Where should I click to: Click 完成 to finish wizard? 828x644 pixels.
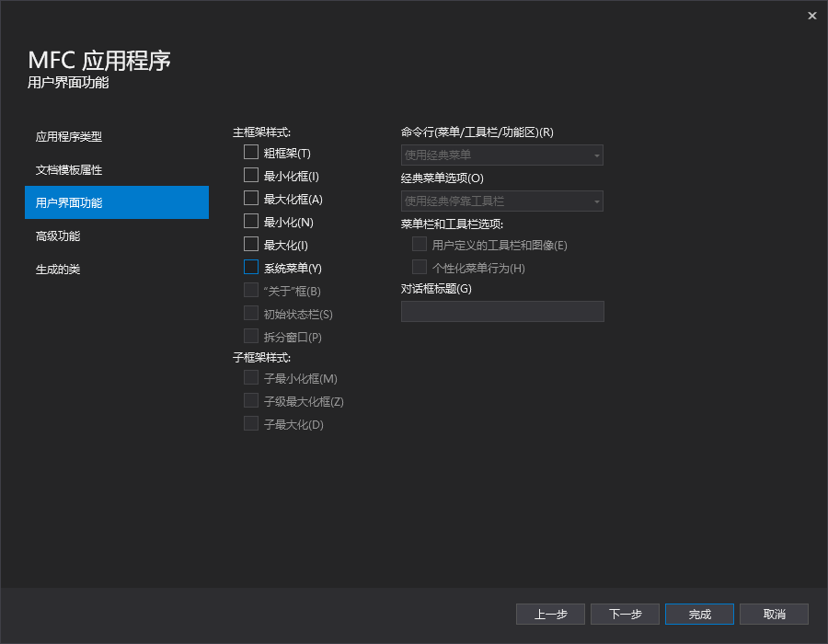point(699,614)
